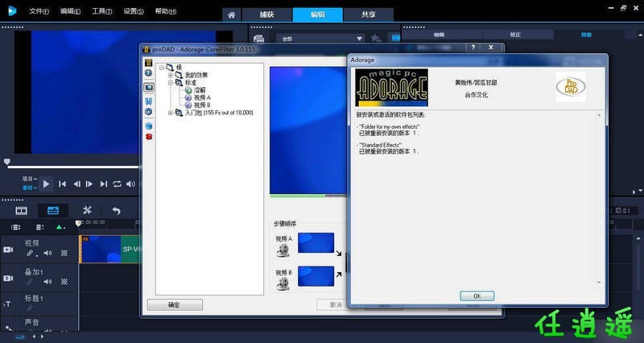Click the 标题1 track T icon
The height and width of the screenshot is (343, 644).
pos(8,304)
